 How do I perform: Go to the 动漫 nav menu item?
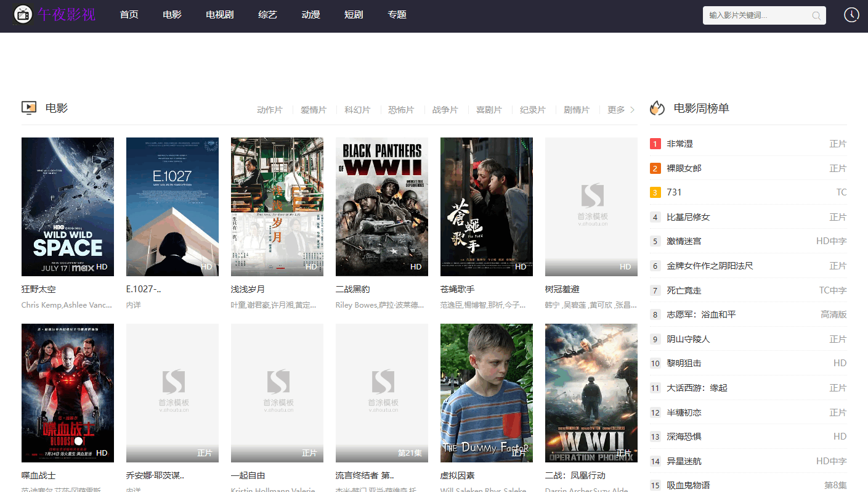(310, 15)
